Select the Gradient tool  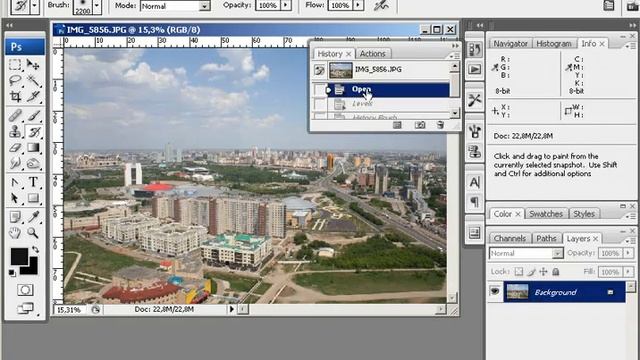(33, 148)
